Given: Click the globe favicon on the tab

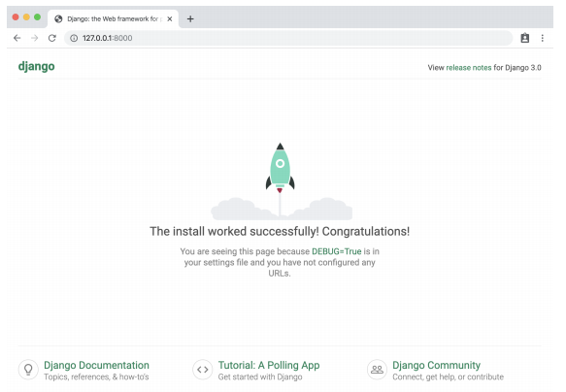Looking at the screenshot, I should coord(58,18).
